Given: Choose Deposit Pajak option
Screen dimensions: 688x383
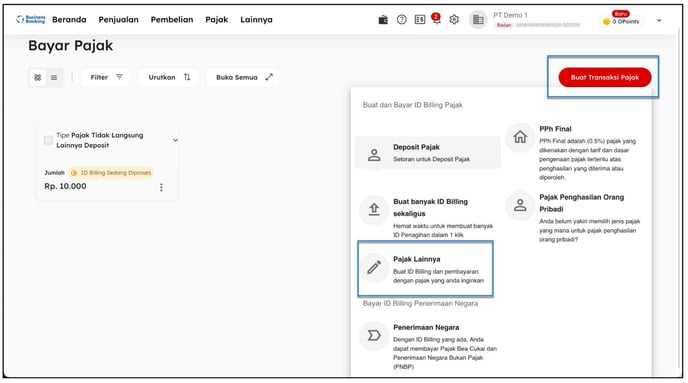Looking at the screenshot, I should tap(428, 153).
